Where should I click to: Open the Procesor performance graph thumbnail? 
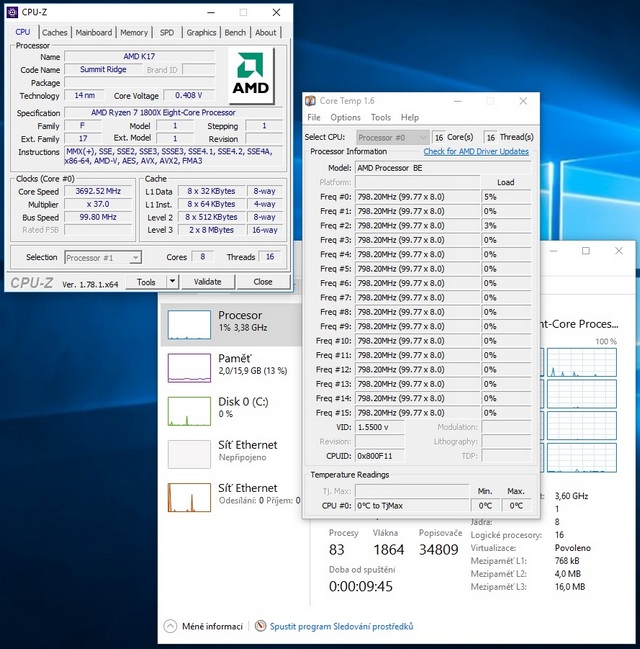coord(189,324)
